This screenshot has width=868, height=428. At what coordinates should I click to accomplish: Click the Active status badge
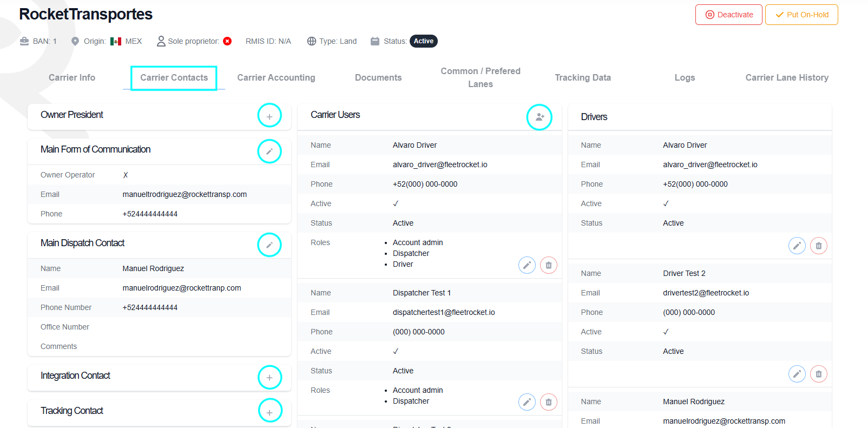coord(424,41)
